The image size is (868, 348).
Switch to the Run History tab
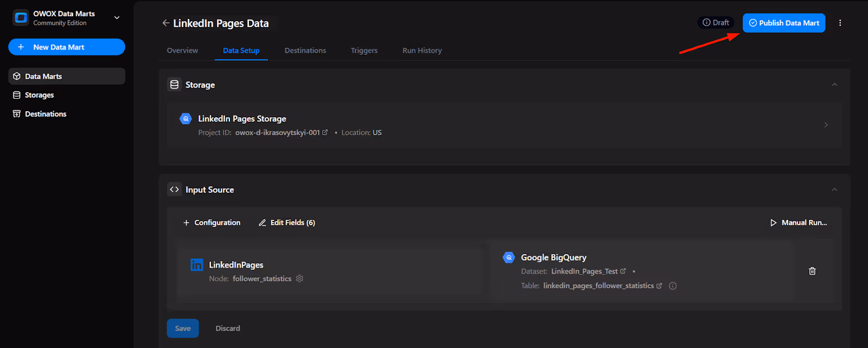coord(422,50)
